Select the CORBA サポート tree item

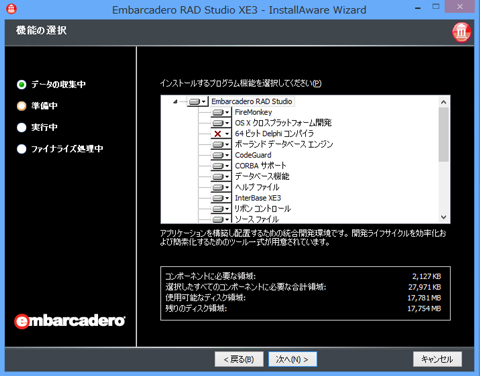[x=260, y=166]
